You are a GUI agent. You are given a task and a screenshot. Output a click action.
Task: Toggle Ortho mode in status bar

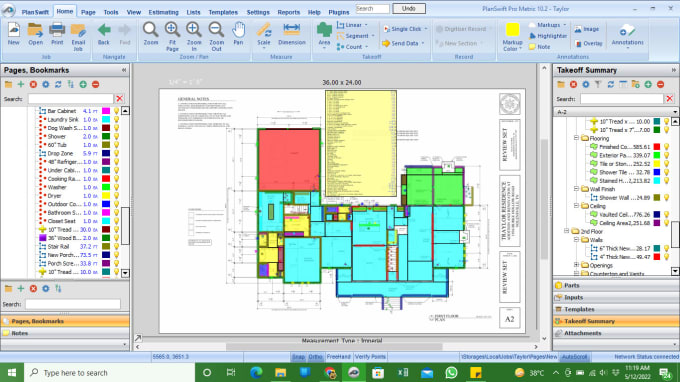(315, 357)
